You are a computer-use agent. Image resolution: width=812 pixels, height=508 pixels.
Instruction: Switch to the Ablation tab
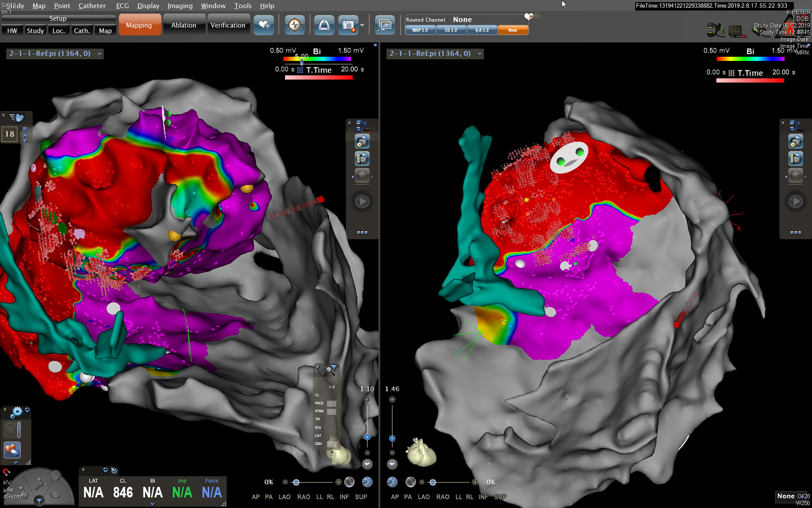184,25
